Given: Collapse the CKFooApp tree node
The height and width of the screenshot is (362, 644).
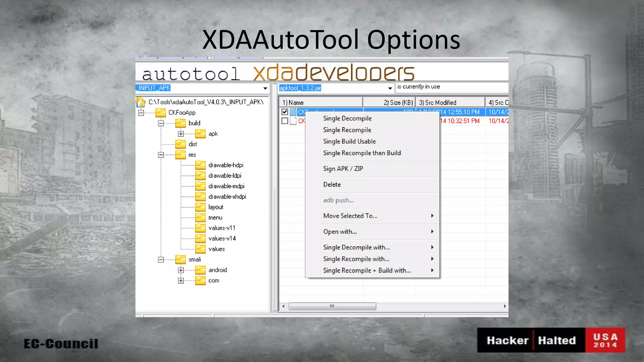Looking at the screenshot, I should 141,113.
